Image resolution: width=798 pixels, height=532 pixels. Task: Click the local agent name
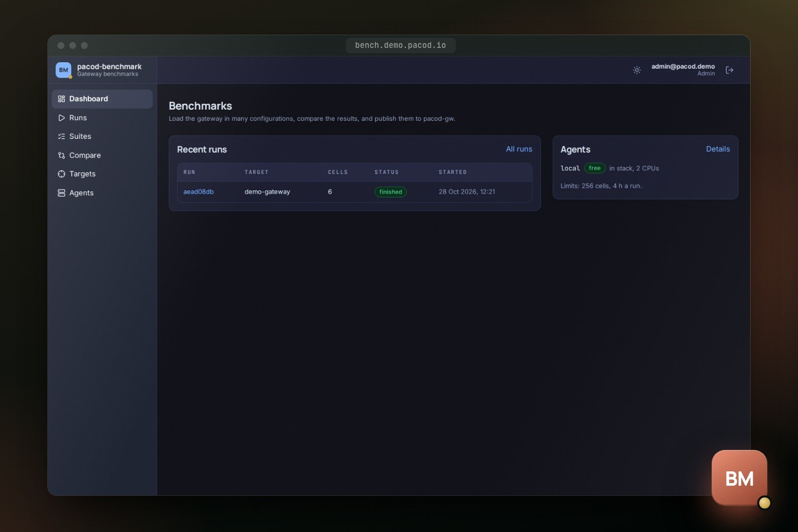[570, 169]
